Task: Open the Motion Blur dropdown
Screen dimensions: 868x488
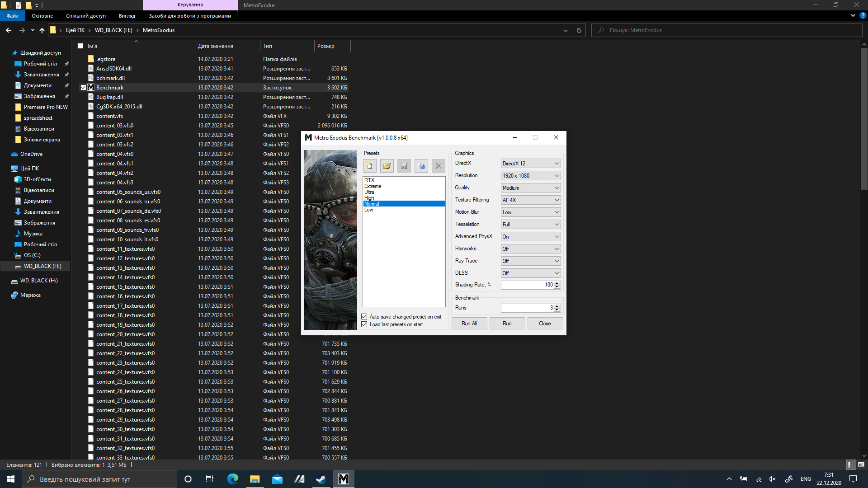Action: click(531, 212)
